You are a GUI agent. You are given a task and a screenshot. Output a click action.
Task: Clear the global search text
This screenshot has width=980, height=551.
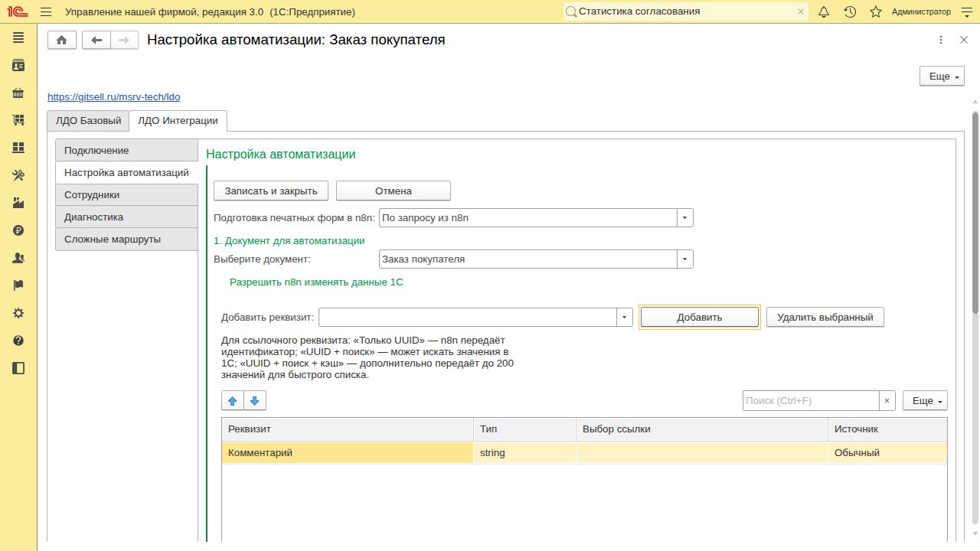801,11
